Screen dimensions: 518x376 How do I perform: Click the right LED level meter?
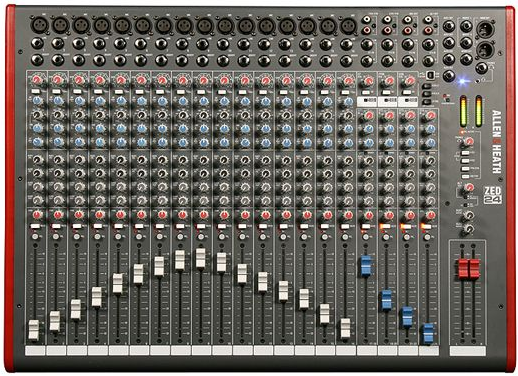click(479, 111)
